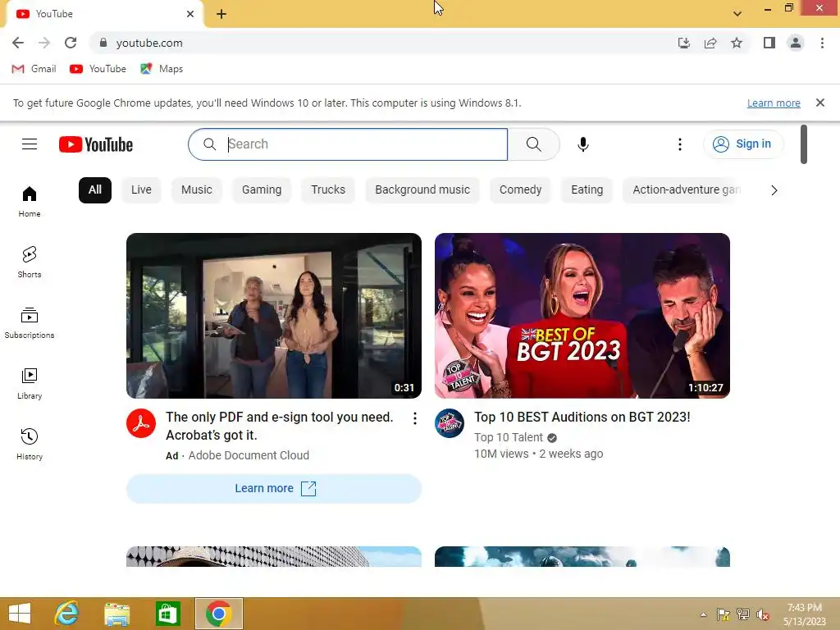The height and width of the screenshot is (630, 840).
Task: Go forward in Chrome
Action: 44,43
